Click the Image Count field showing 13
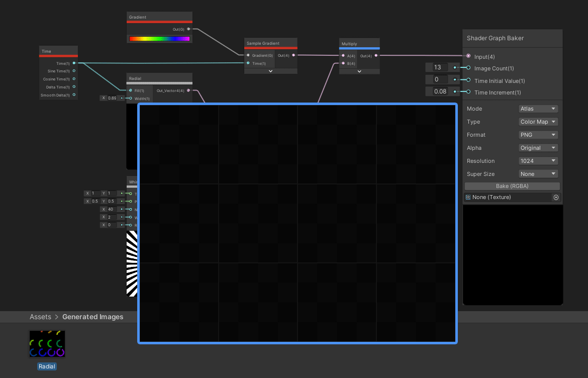This screenshot has height=378, width=588. click(437, 67)
